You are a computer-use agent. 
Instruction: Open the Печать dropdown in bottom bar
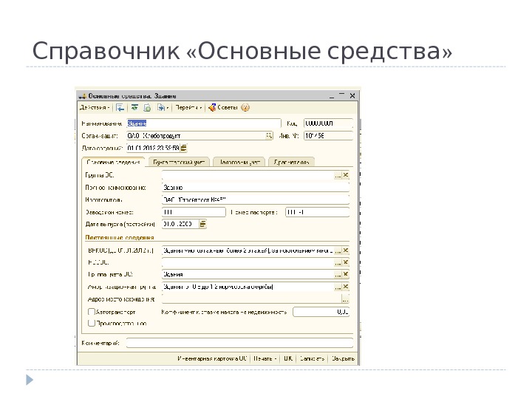265,358
